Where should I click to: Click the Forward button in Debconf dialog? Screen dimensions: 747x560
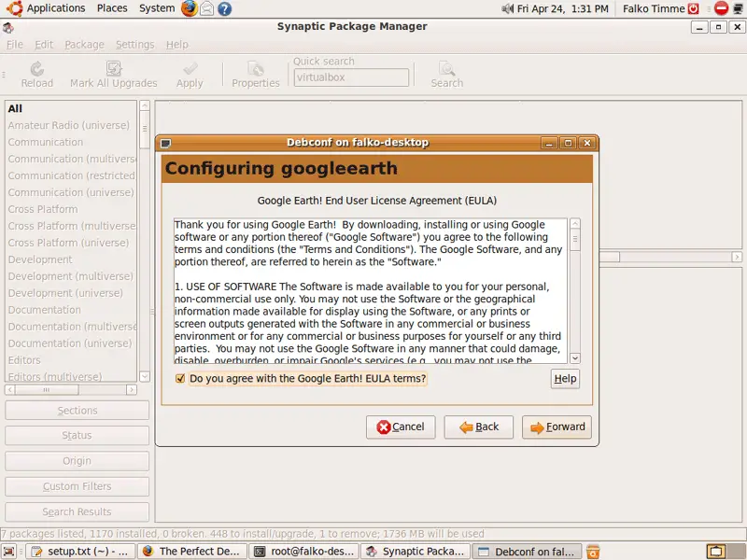point(557,427)
